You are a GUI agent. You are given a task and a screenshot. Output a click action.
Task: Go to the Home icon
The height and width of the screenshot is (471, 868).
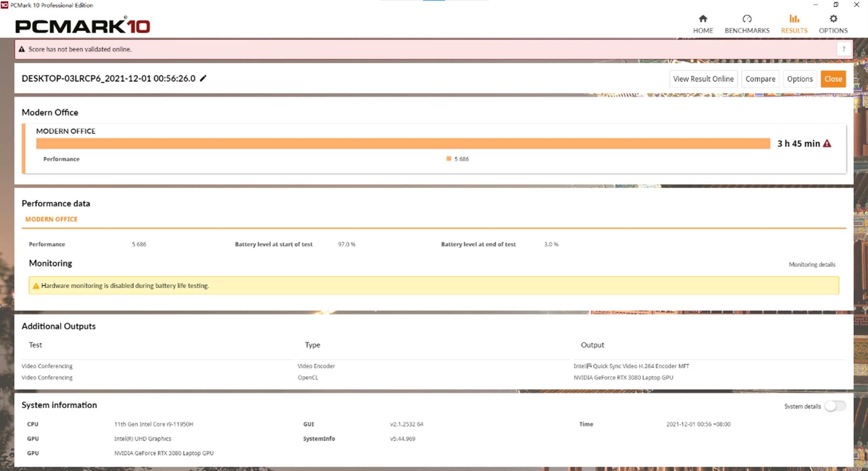(x=702, y=19)
